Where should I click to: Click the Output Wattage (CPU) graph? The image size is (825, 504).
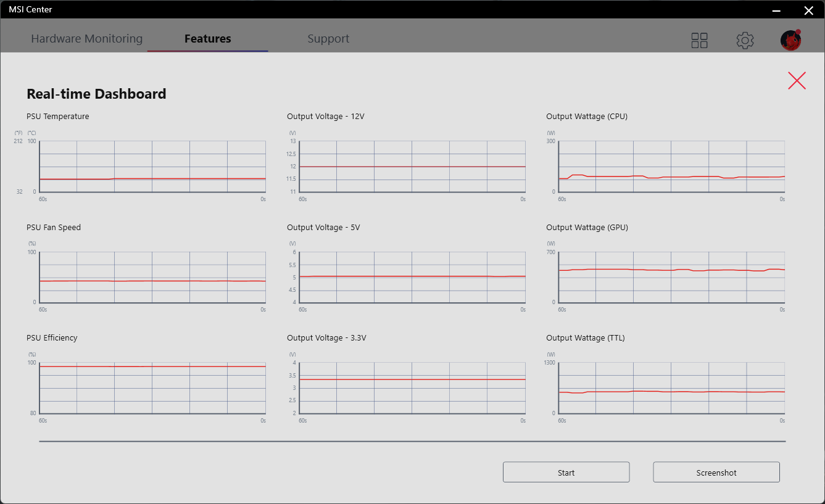pyautogui.click(x=671, y=167)
